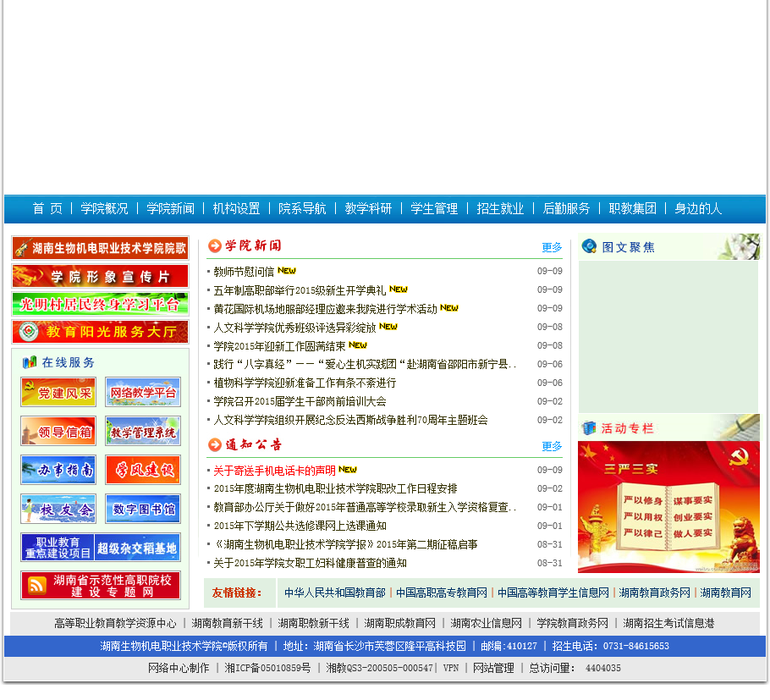The image size is (770, 700).
Task: Open 五年制高职部举行2015级新生开学典礼 article
Action: [300, 289]
